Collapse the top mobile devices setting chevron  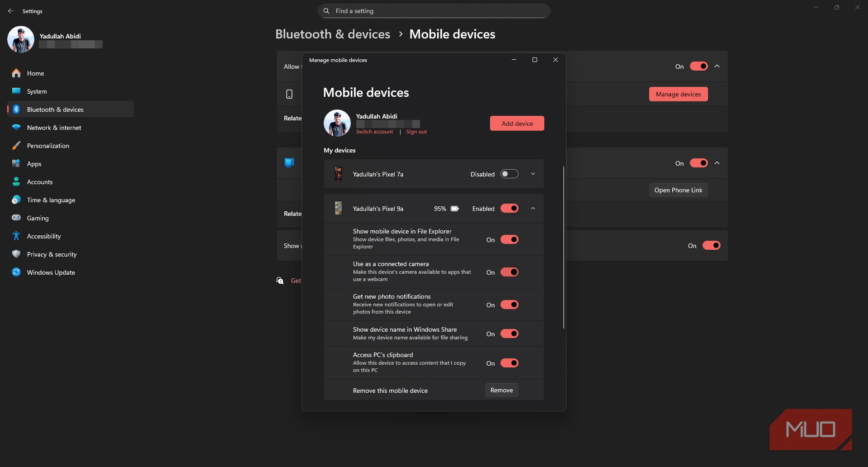click(x=717, y=66)
